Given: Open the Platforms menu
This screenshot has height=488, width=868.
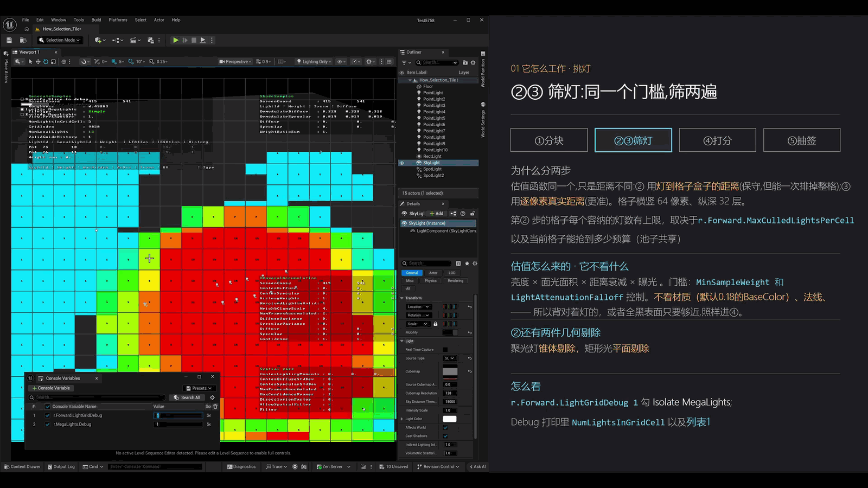Looking at the screenshot, I should (118, 20).
